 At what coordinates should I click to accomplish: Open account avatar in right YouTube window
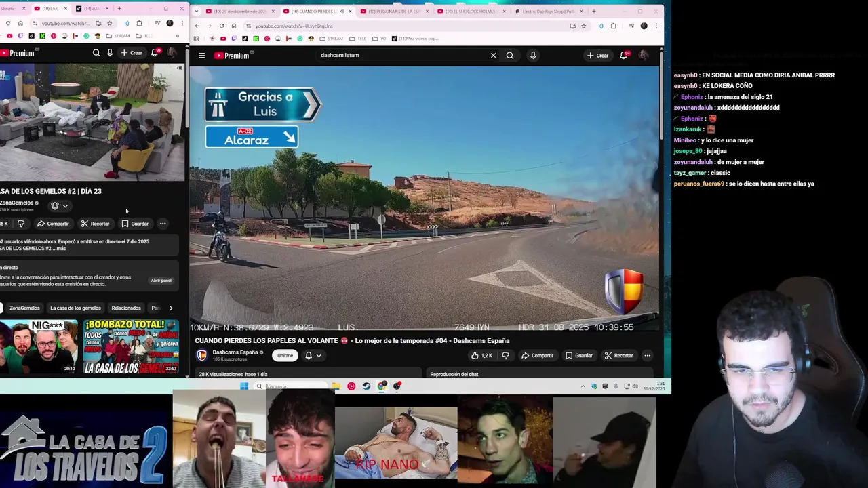tap(644, 56)
